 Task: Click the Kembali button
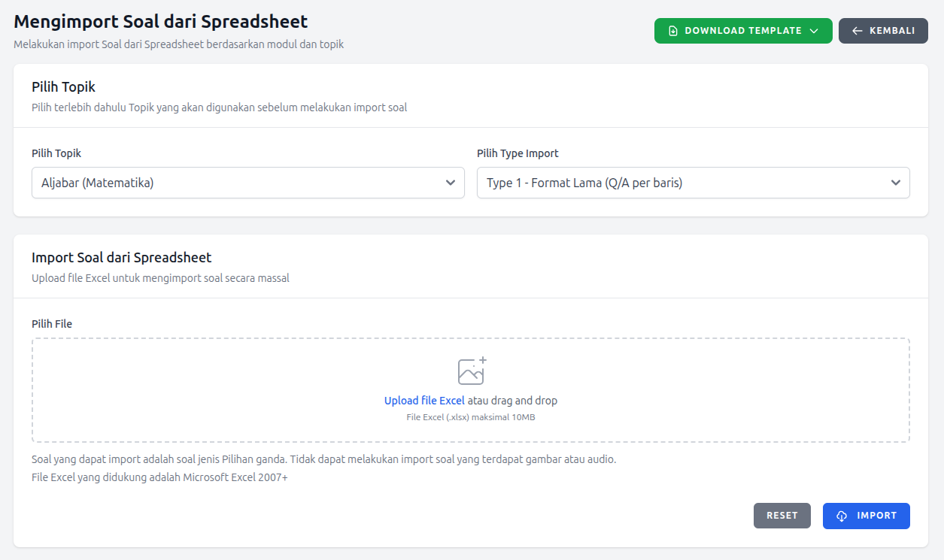click(x=883, y=31)
